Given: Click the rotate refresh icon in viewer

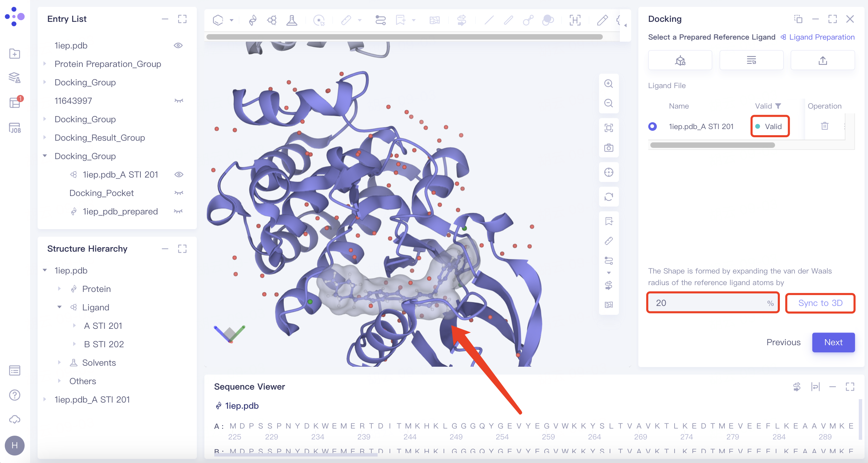Looking at the screenshot, I should pyautogui.click(x=609, y=197).
